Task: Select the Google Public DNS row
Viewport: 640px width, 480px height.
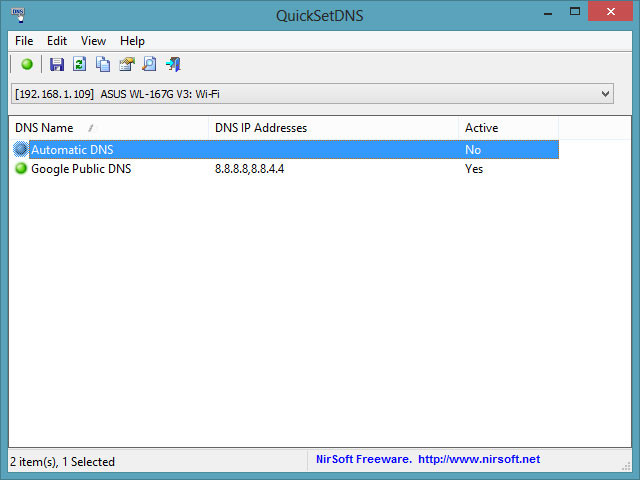Action: tap(285, 169)
